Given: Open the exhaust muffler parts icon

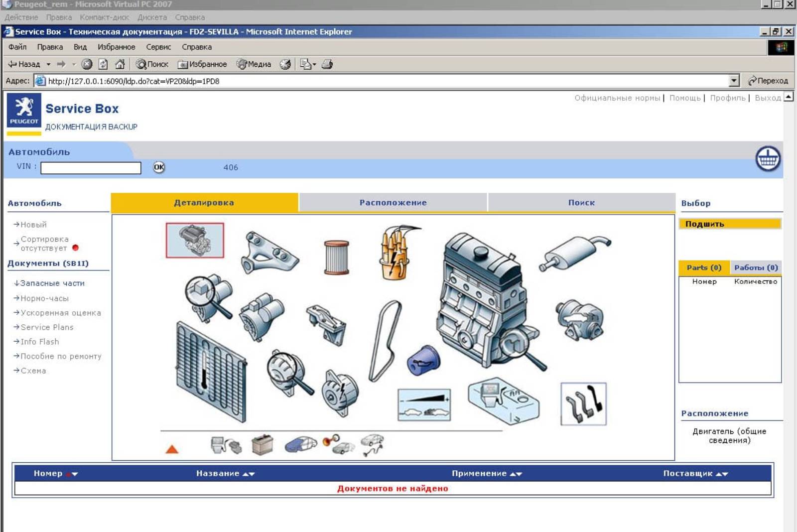Looking at the screenshot, I should (574, 254).
